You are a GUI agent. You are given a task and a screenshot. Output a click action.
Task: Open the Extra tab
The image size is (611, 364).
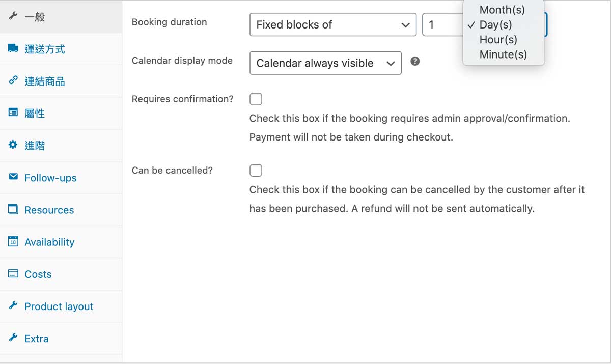point(61,339)
